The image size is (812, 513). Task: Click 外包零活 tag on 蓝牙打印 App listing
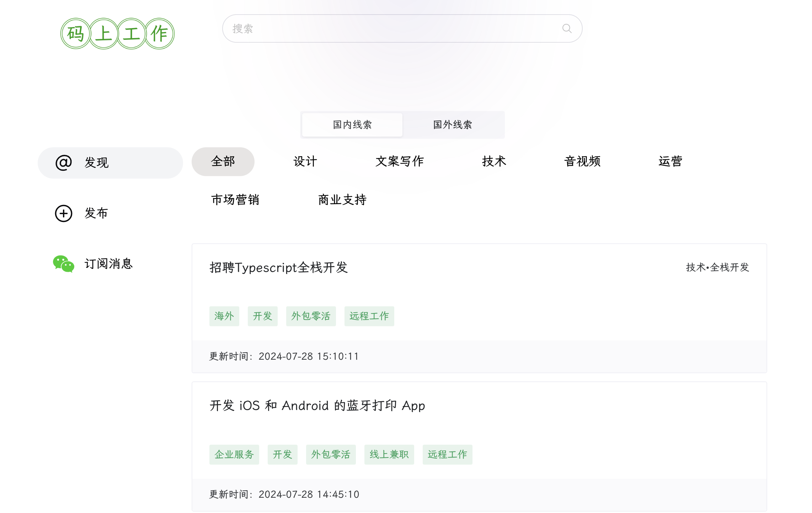(331, 455)
